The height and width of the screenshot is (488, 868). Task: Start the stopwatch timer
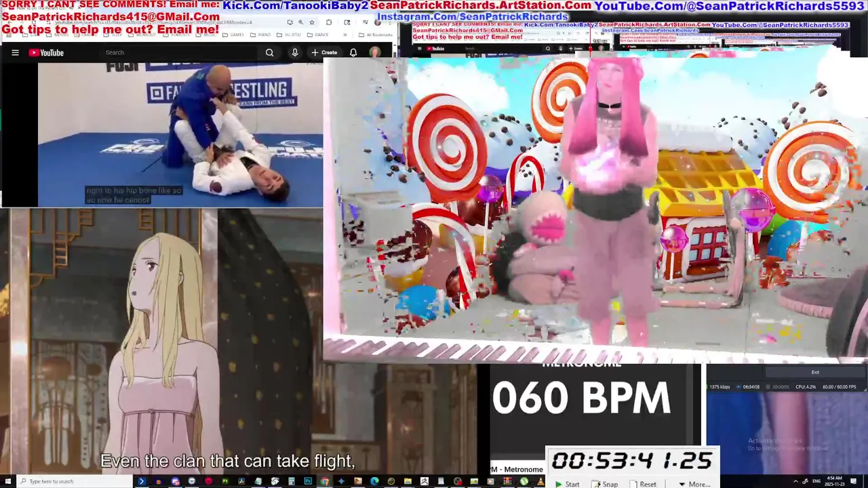tap(567, 484)
